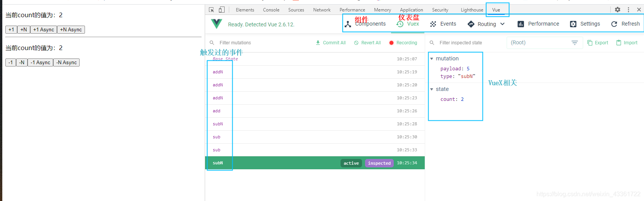
Task: Commit All mutations
Action: point(331,43)
